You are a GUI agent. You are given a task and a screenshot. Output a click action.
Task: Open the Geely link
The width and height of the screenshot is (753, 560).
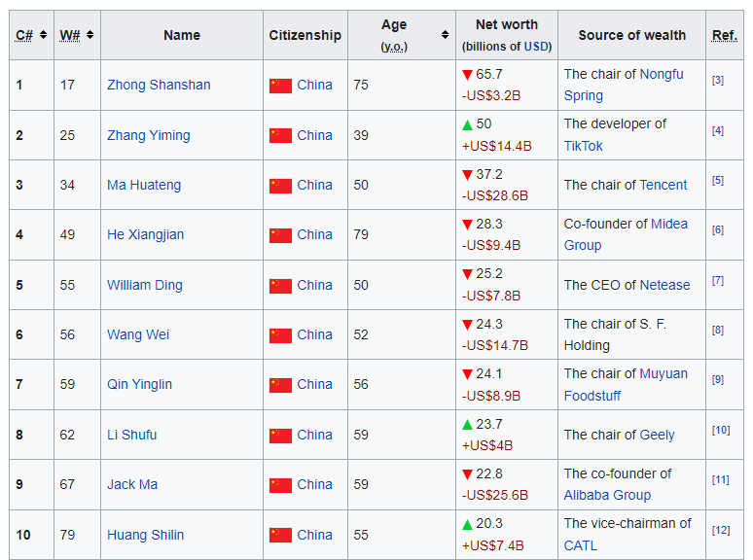(x=657, y=435)
